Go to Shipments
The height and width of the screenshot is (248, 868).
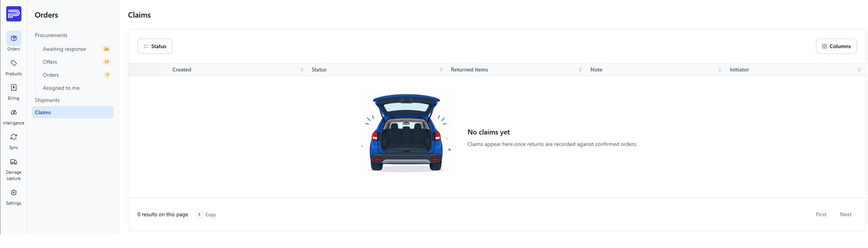[47, 100]
